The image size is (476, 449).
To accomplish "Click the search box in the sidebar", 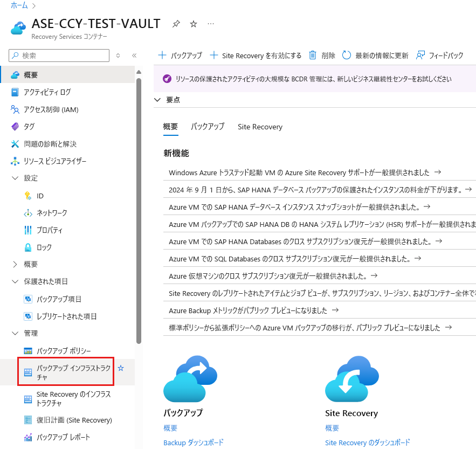I will click(59, 56).
